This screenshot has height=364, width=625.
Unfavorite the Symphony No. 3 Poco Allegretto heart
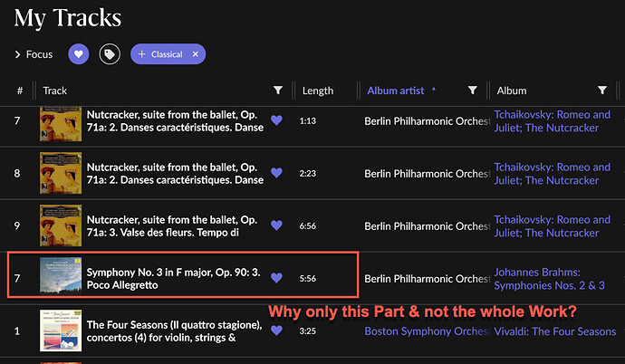tap(276, 278)
